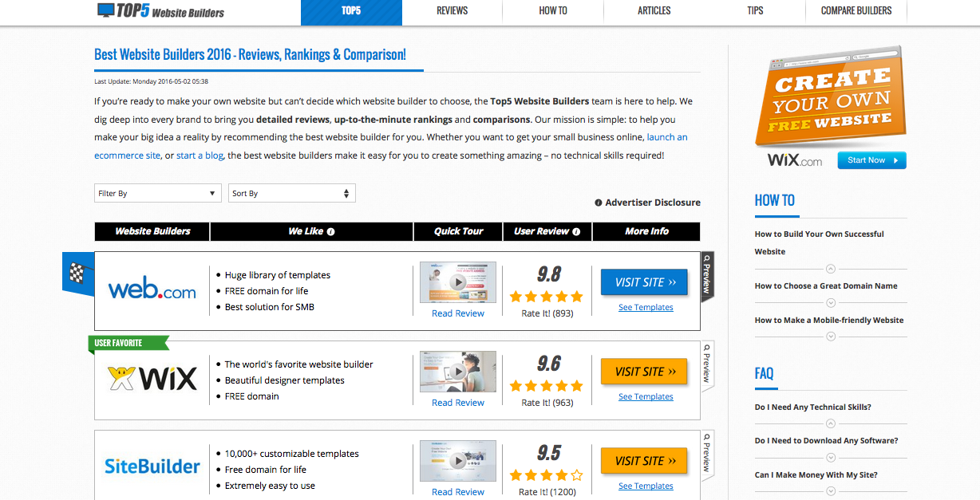The image size is (980, 500).
Task: Click the Wix score 9.6
Action: [x=549, y=364]
